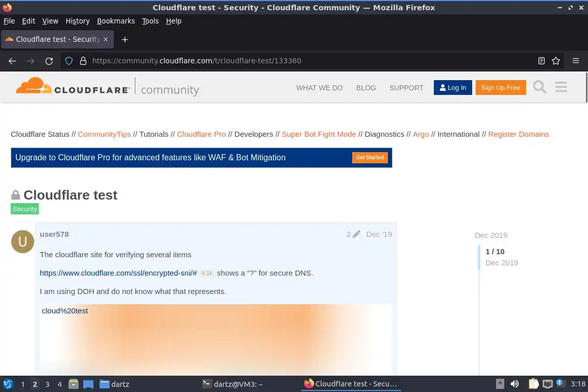The height and width of the screenshot is (392, 588).
Task: Click the update notification tray icon
Action: coord(559,383)
